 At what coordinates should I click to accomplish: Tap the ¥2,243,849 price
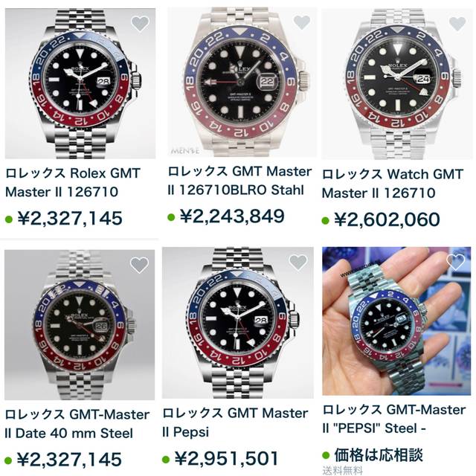click(x=232, y=216)
